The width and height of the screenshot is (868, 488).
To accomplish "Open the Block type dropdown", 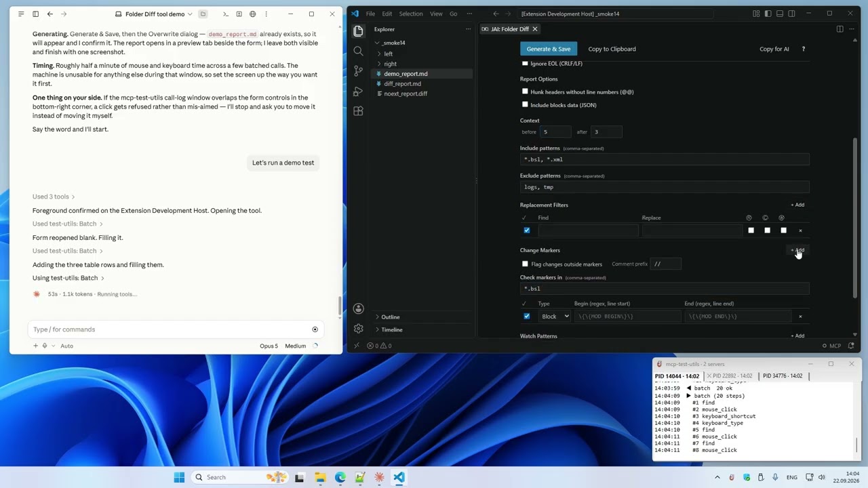I will [x=555, y=317].
